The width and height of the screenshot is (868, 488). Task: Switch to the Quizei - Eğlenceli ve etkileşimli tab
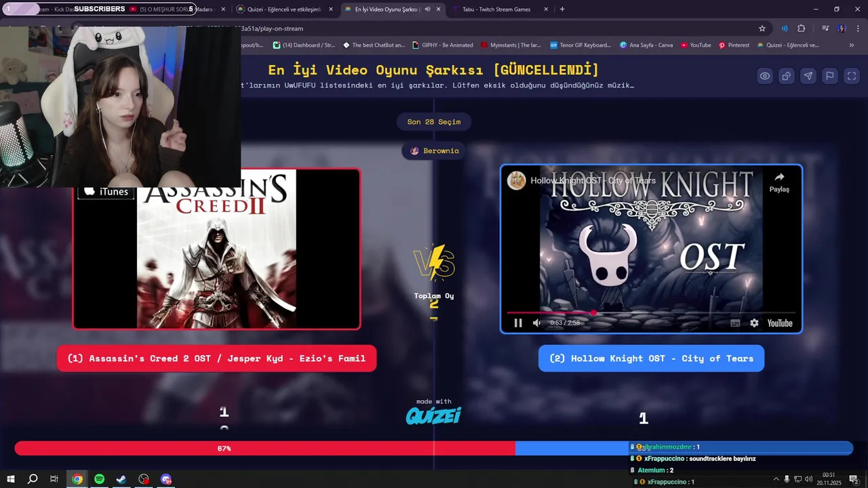284,9
